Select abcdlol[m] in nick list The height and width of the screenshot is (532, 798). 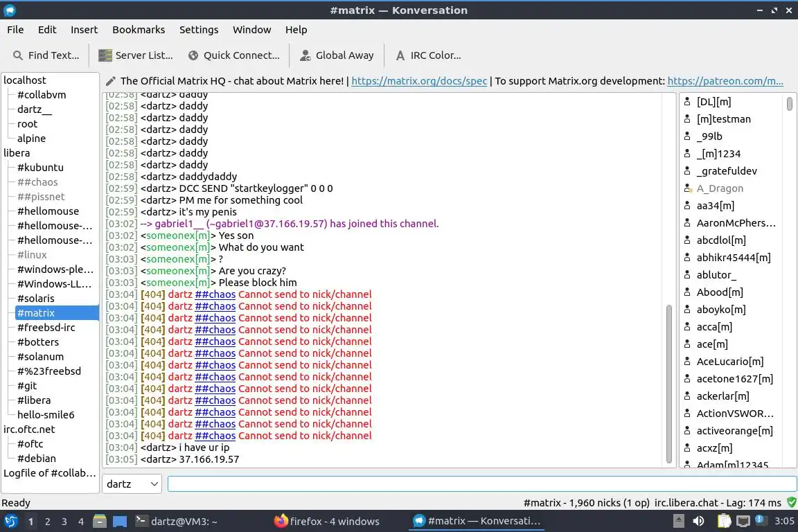click(720, 240)
